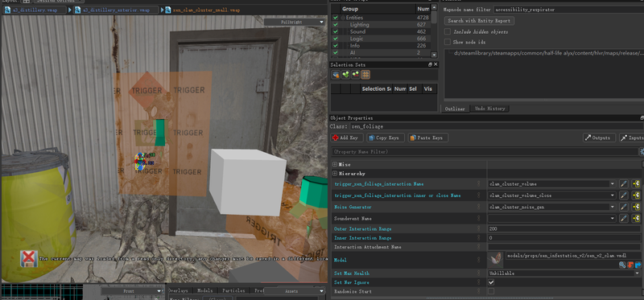
Task: Click the xen_v2_clam model thumbnail
Action: (x=496, y=261)
